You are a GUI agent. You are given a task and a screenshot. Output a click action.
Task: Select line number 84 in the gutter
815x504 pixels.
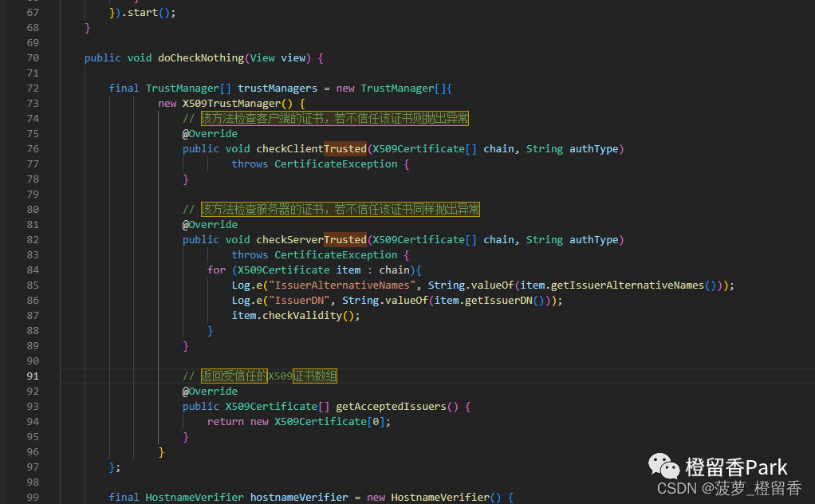coord(32,270)
